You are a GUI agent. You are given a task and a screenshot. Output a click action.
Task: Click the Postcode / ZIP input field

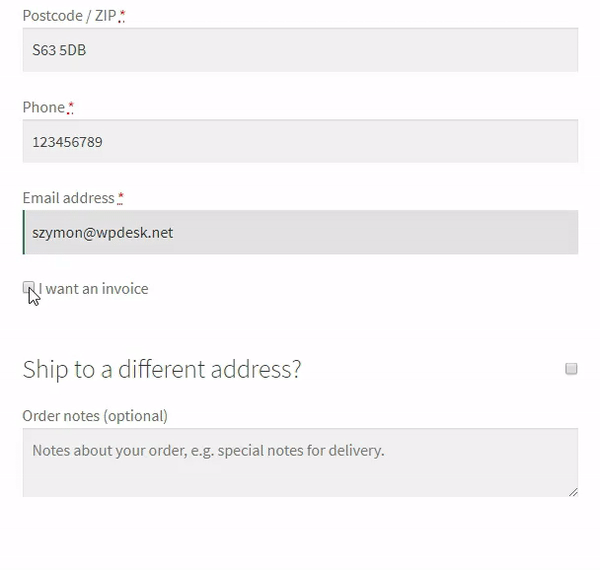click(x=300, y=50)
